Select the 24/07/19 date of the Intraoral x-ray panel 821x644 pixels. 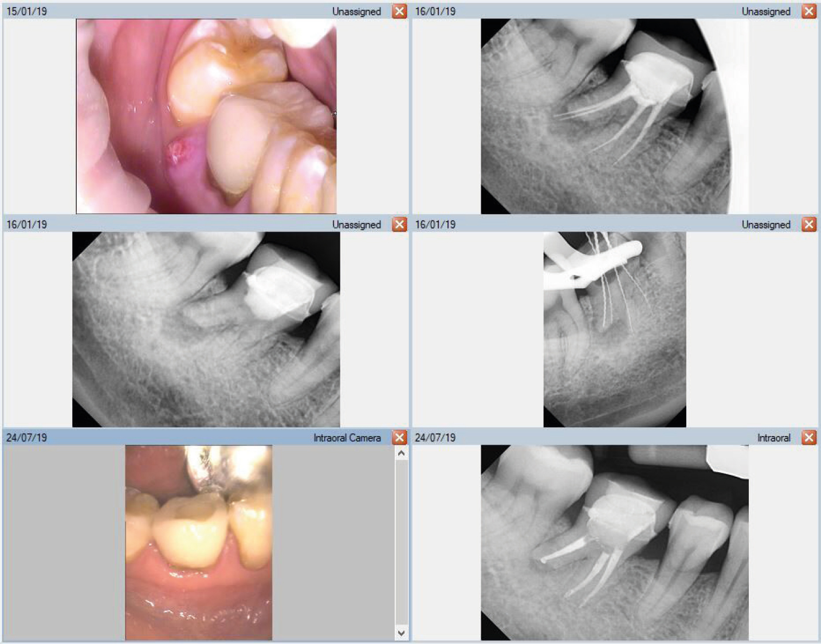[x=435, y=438]
